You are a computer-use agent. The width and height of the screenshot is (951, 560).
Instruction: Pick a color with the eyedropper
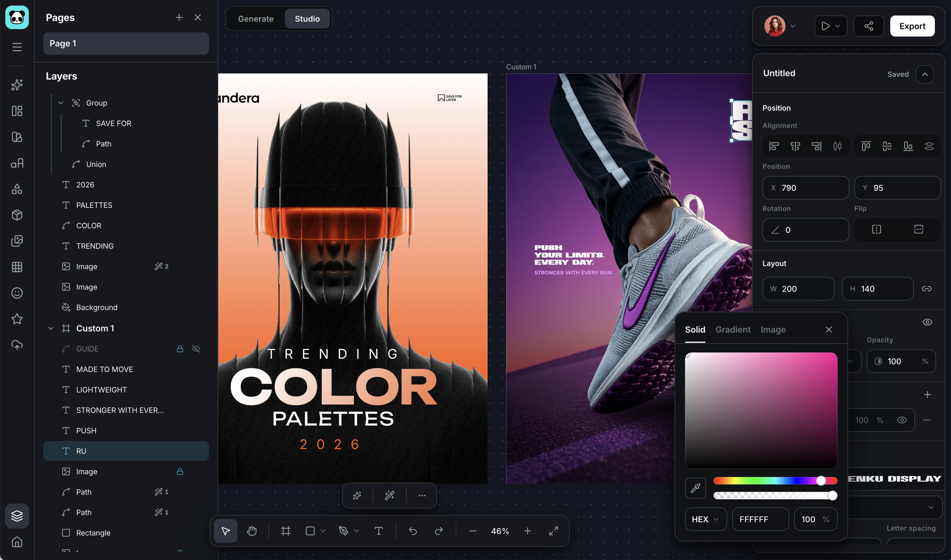point(695,488)
